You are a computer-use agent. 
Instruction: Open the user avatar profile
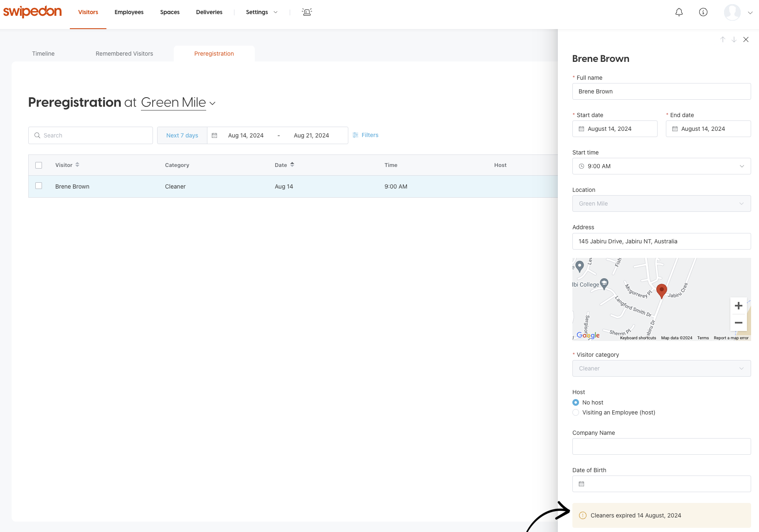point(732,12)
